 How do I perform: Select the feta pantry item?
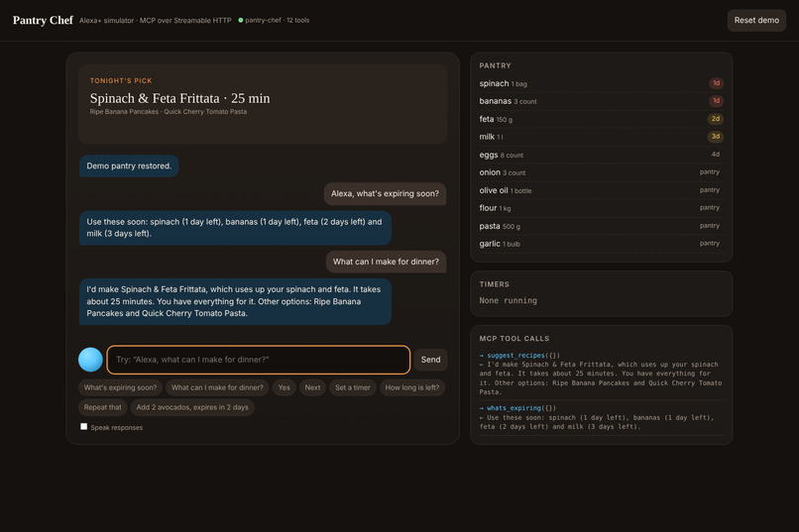pos(602,119)
